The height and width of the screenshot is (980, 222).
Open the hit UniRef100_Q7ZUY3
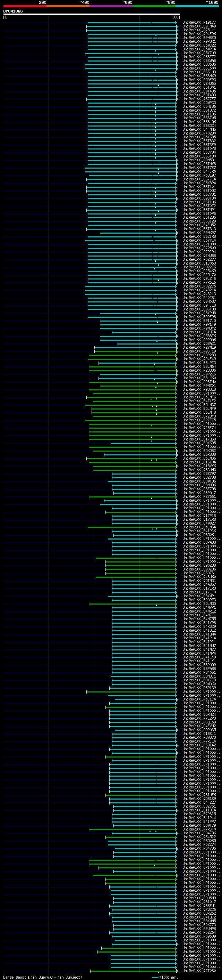[x=199, y=416]
